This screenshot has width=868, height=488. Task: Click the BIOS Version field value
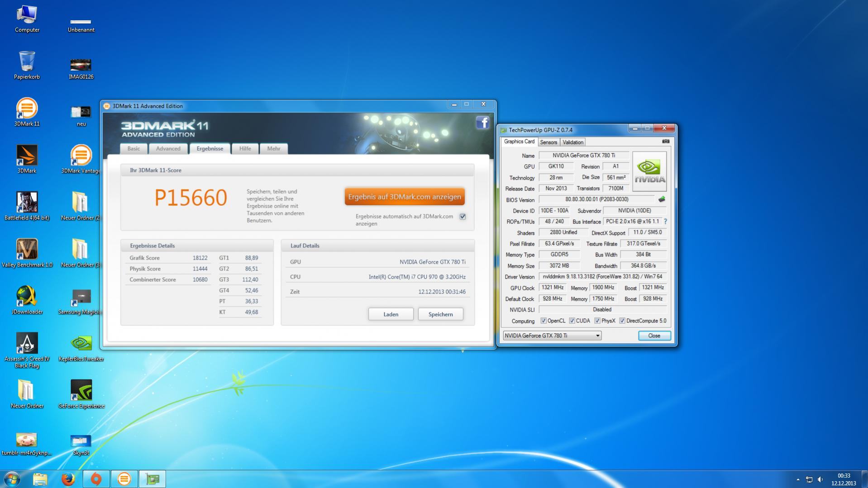click(x=596, y=199)
